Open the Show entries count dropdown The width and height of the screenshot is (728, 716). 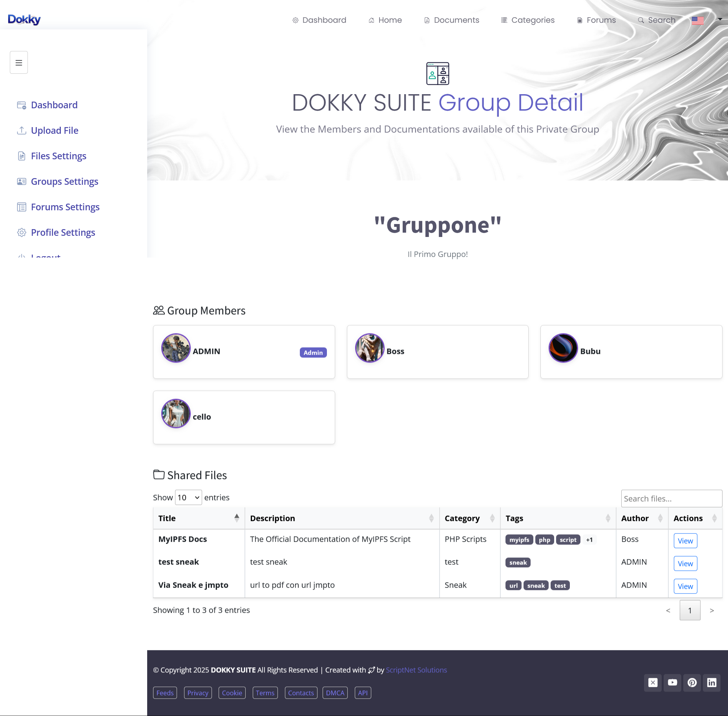click(x=188, y=497)
